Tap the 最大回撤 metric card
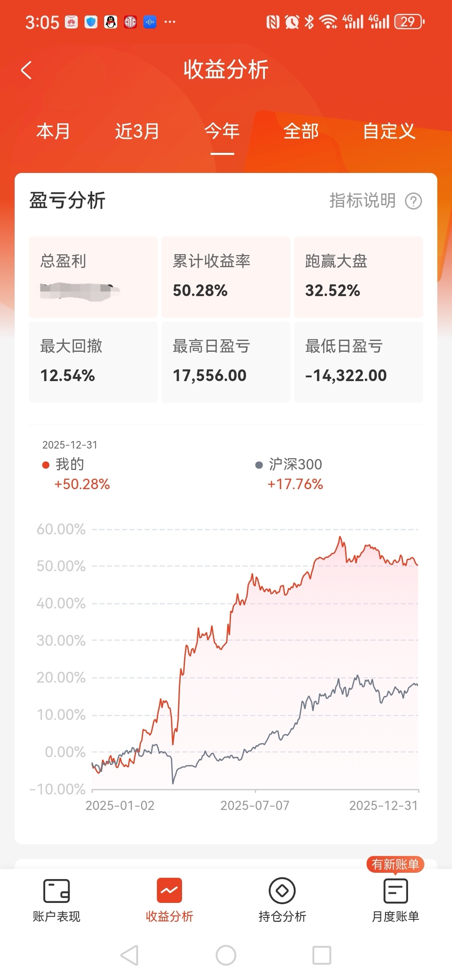Screen dimensions: 452x980 [93, 362]
